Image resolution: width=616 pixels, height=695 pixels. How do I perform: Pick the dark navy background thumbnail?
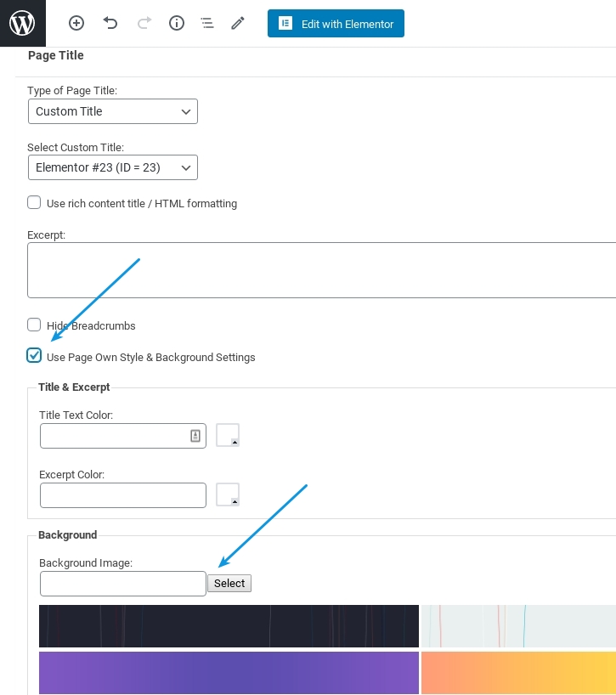coord(229,625)
